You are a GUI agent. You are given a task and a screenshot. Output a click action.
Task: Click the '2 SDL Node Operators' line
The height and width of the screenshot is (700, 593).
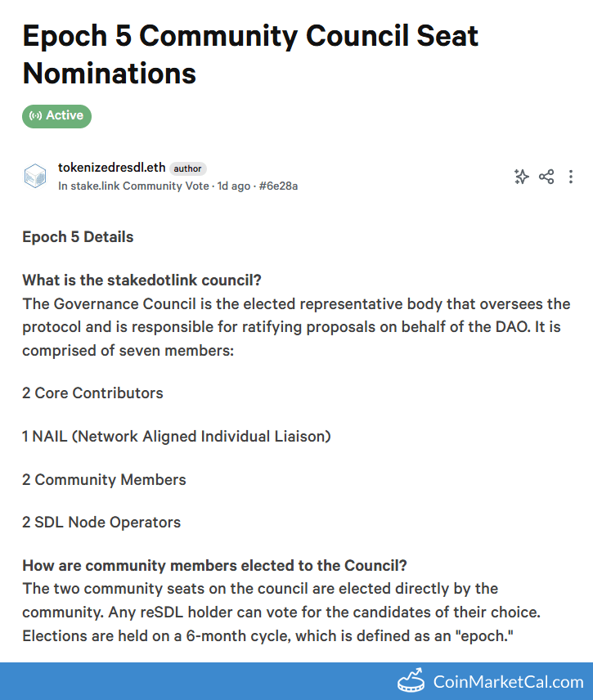(x=101, y=523)
